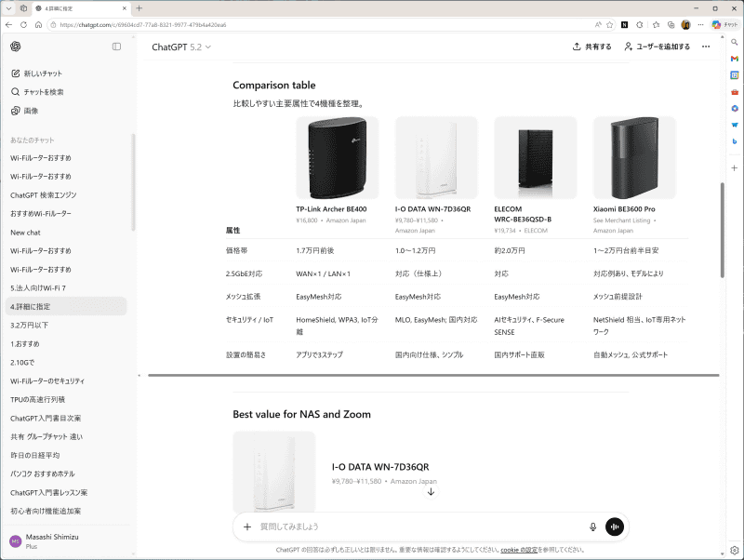Open the Copilot チャット button
Viewport: 744px width, 560px height.
click(x=725, y=25)
